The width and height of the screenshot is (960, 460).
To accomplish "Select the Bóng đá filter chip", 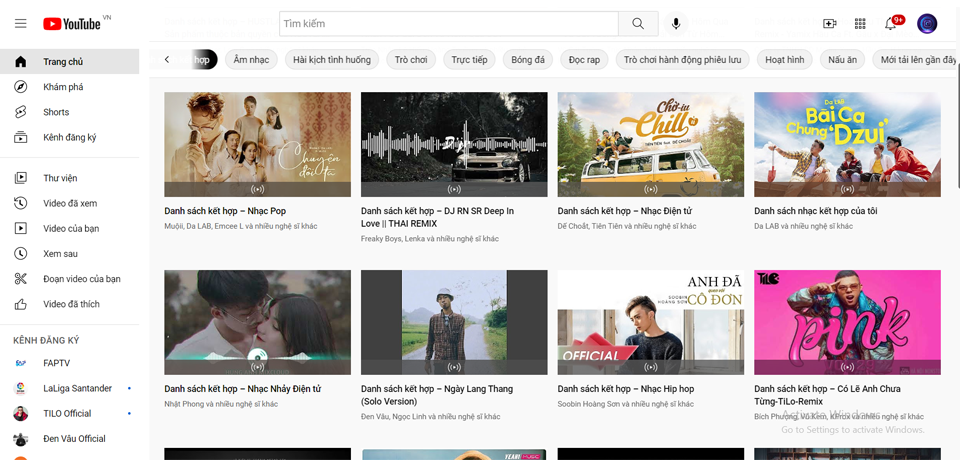I will (528, 59).
